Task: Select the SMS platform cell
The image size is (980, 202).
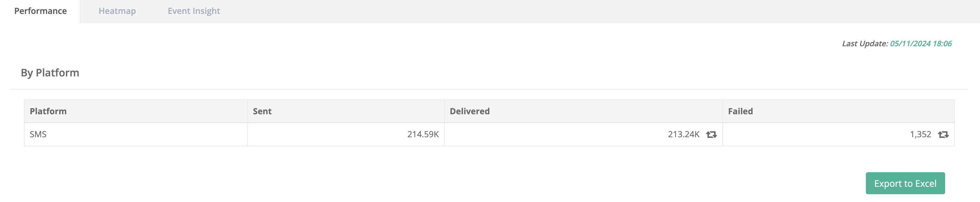Action: point(38,135)
